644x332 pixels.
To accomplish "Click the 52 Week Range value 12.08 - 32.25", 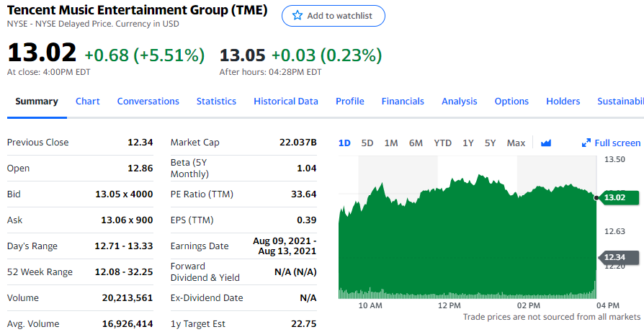I will (x=124, y=272).
